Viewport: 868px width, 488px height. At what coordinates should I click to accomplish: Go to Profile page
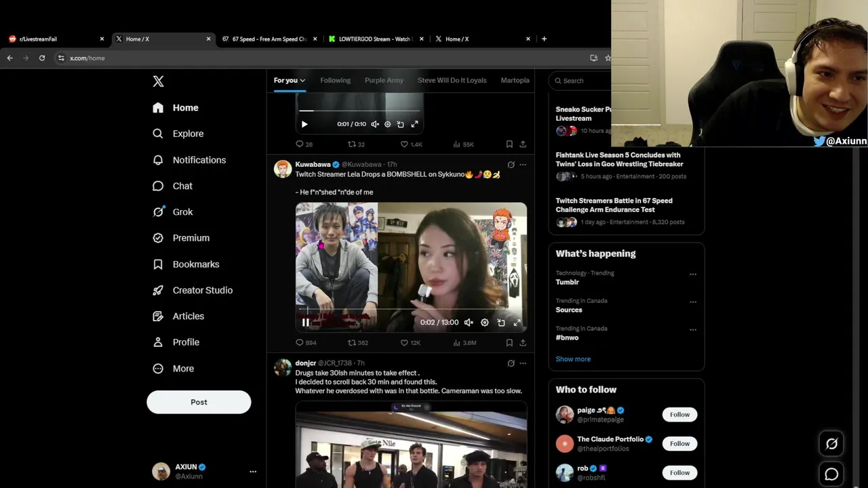coord(176,342)
